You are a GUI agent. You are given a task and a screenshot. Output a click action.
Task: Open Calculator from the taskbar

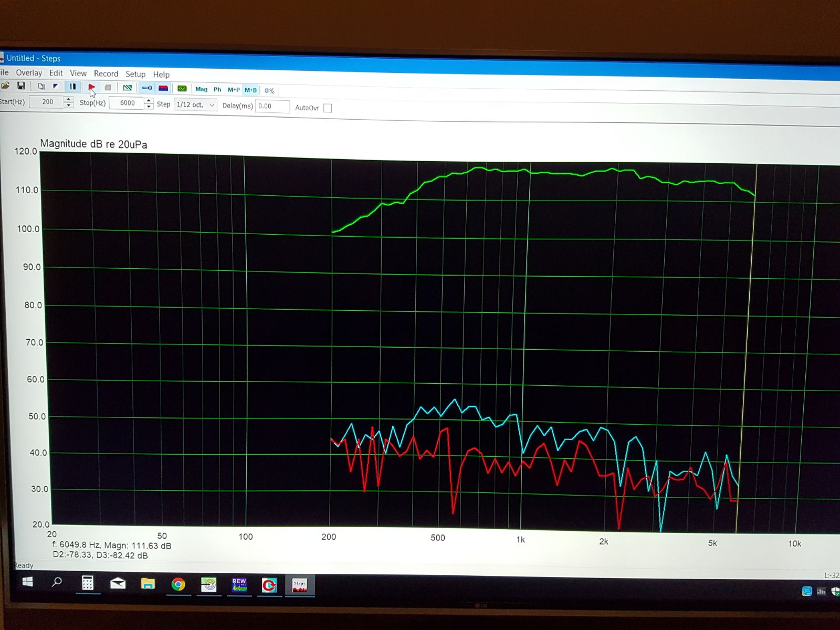pos(88,583)
